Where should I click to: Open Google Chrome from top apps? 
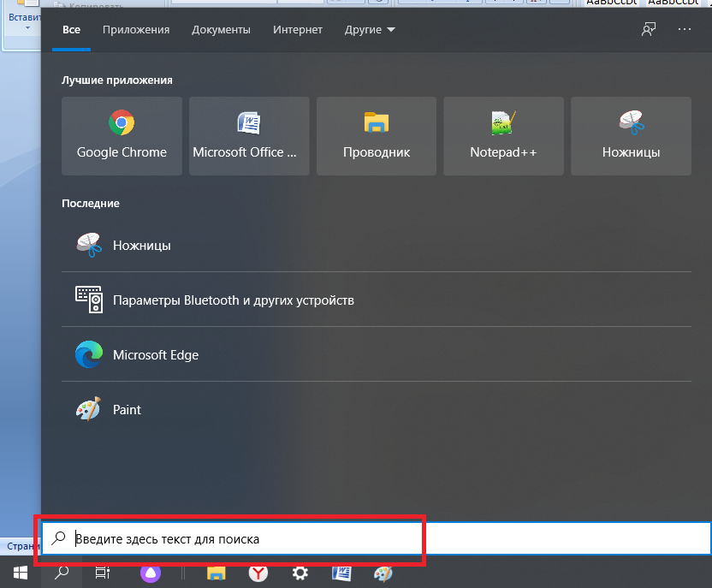122,136
